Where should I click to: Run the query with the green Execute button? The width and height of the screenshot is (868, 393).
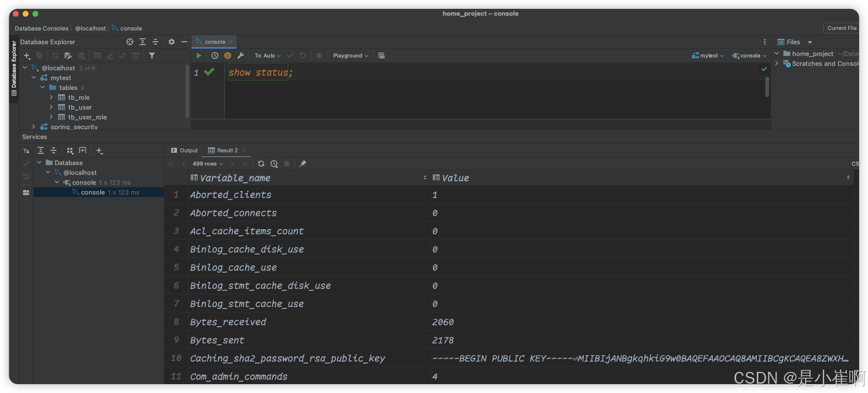tap(199, 56)
